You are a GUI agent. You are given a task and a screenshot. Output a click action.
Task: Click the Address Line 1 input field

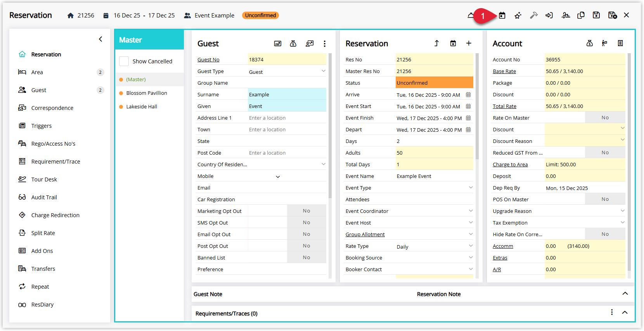pos(287,118)
